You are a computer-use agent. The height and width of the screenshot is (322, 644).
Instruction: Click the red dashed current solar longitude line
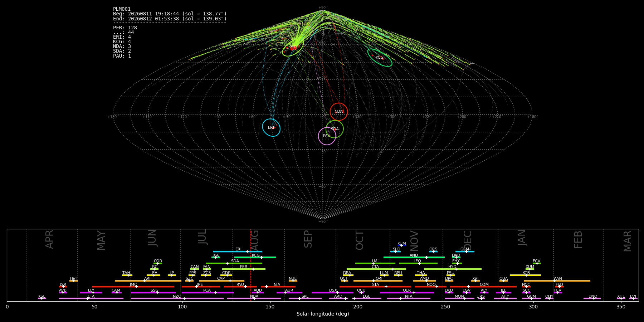pos(251,265)
